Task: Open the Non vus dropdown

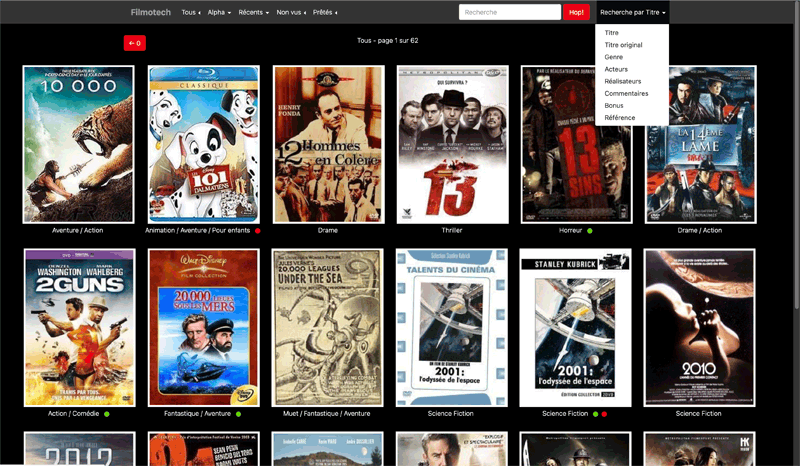Action: pos(291,12)
